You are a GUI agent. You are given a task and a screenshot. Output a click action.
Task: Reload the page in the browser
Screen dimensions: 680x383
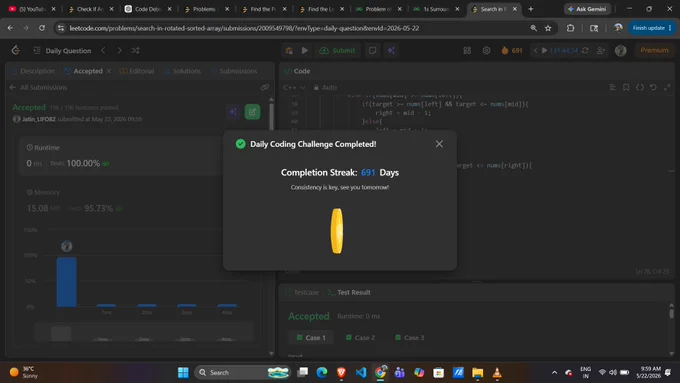[42, 28]
